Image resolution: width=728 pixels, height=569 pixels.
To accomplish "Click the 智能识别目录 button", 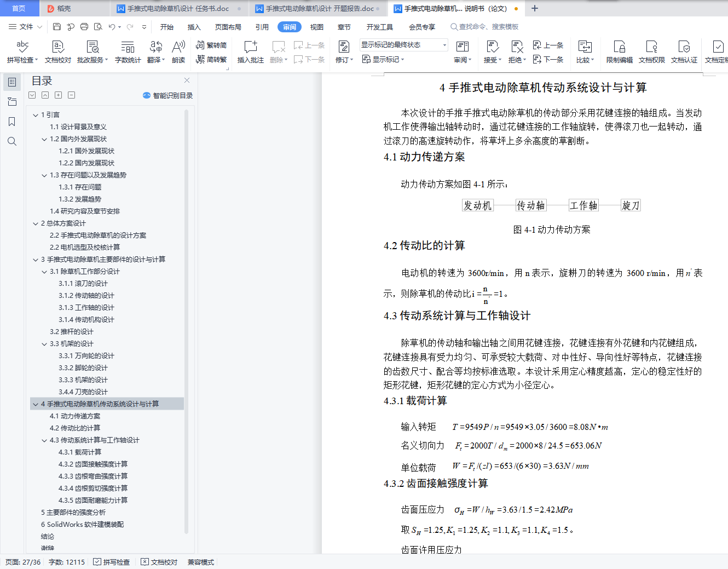I will (167, 95).
